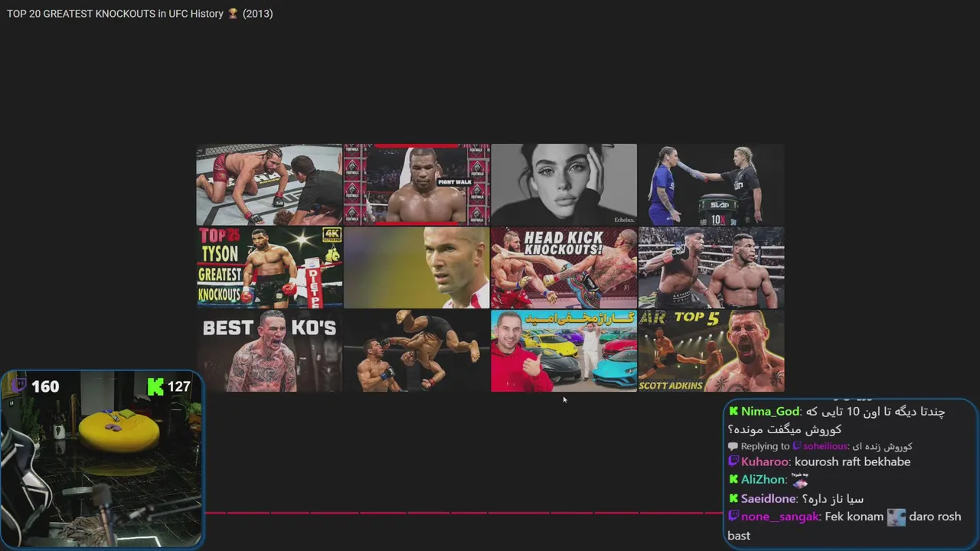The height and width of the screenshot is (551, 980).
Task: Click the Kick badge beside AliZhon
Action: (733, 480)
